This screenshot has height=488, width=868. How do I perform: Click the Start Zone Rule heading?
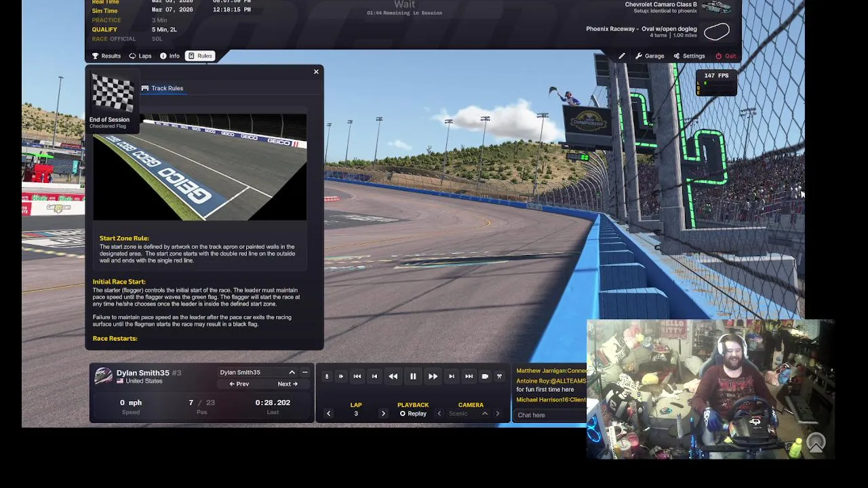tap(124, 239)
